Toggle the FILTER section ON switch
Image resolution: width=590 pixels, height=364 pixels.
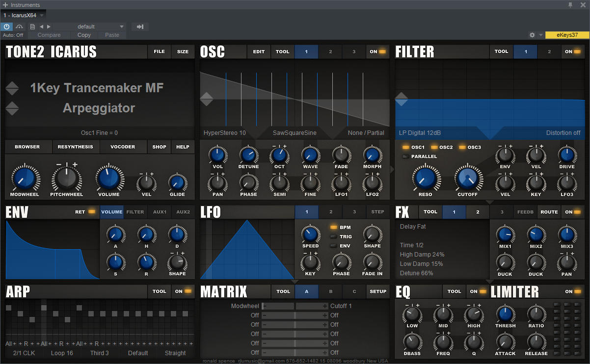[572, 52]
